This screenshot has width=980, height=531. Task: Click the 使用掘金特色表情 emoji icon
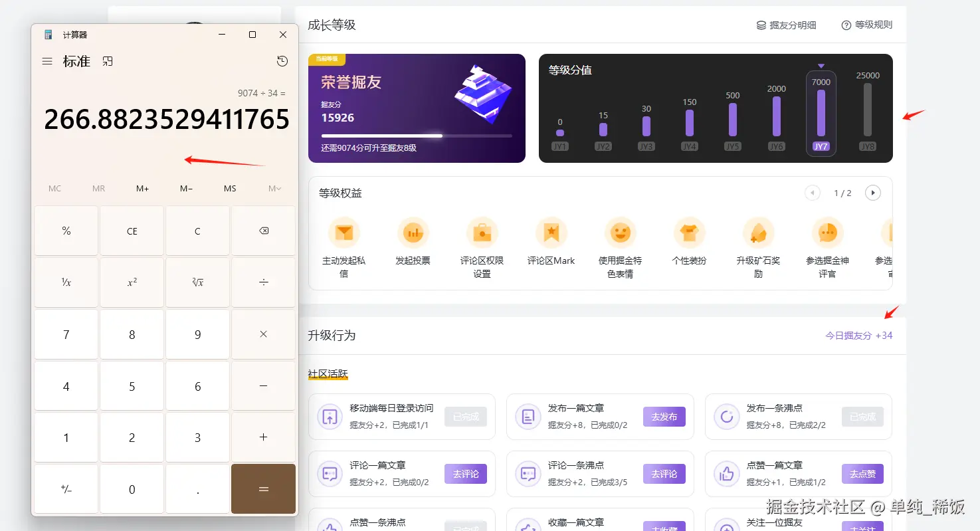pyautogui.click(x=620, y=233)
